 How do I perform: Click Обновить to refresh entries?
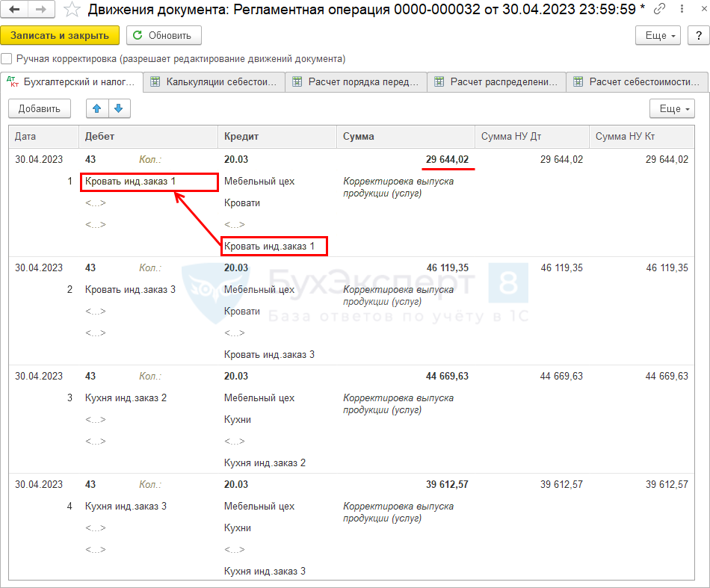pyautogui.click(x=164, y=35)
